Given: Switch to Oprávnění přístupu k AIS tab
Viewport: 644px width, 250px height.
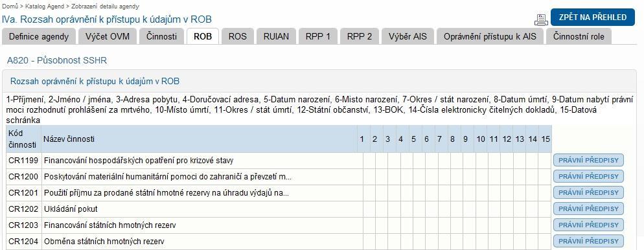Looking at the screenshot, I should click(x=490, y=36).
